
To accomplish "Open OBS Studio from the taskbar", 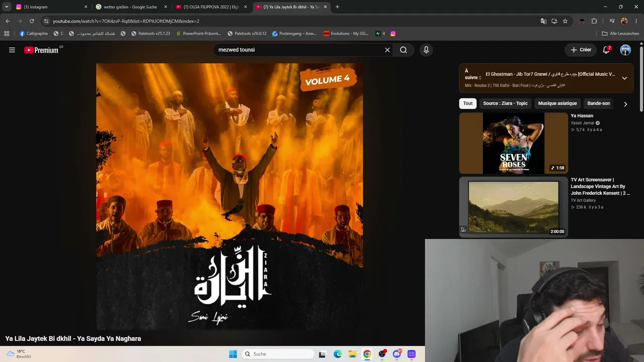I will 382,354.
